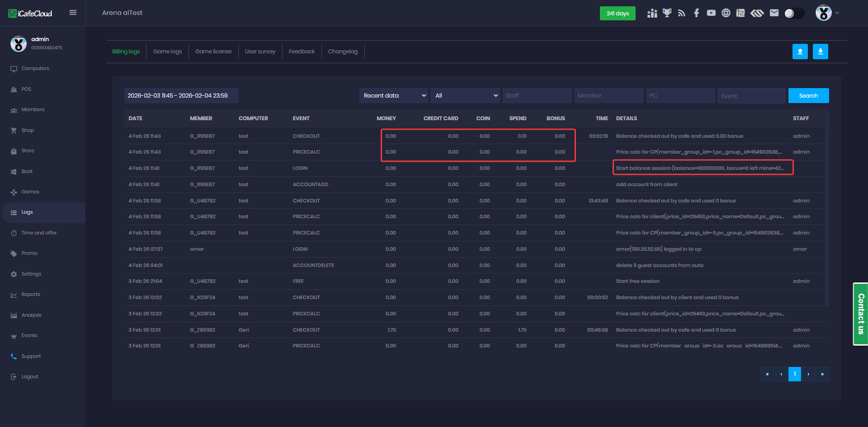Click the blue upload arrow button
Screen dimensions: 868x427
click(x=800, y=52)
